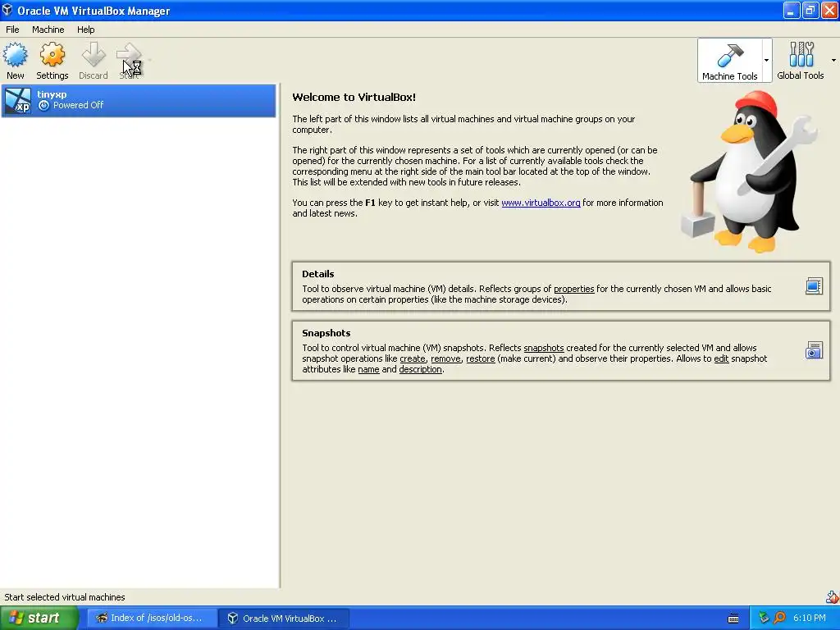Click the tinyxp XP OS icon
The width and height of the screenshot is (840, 630).
point(18,101)
